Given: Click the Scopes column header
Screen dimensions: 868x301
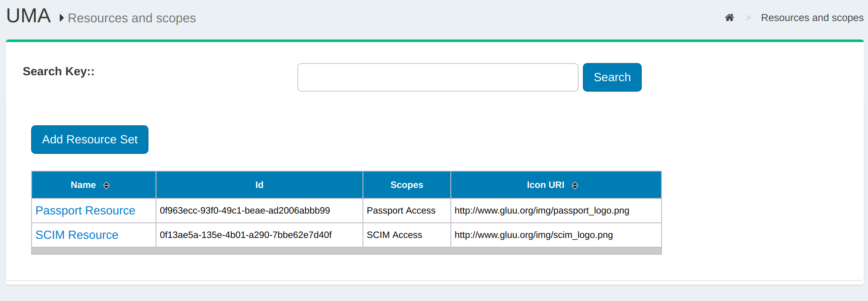Looking at the screenshot, I should click(x=407, y=185).
